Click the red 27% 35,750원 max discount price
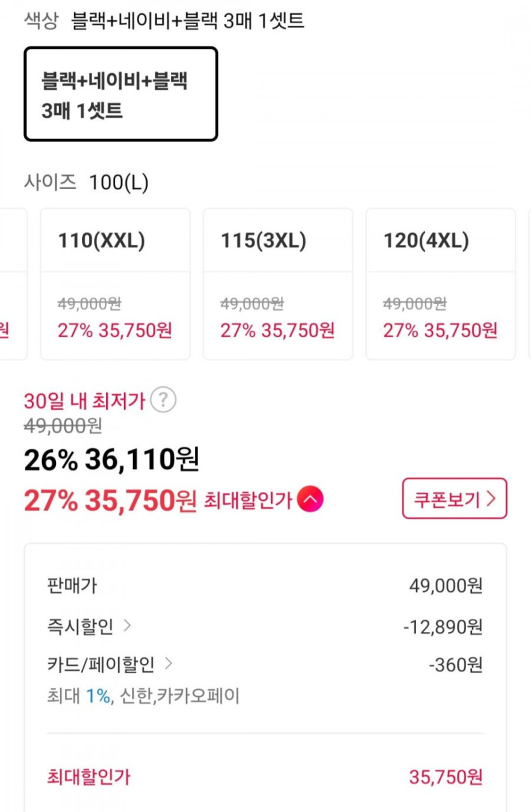This screenshot has width=531, height=812. 110,501
